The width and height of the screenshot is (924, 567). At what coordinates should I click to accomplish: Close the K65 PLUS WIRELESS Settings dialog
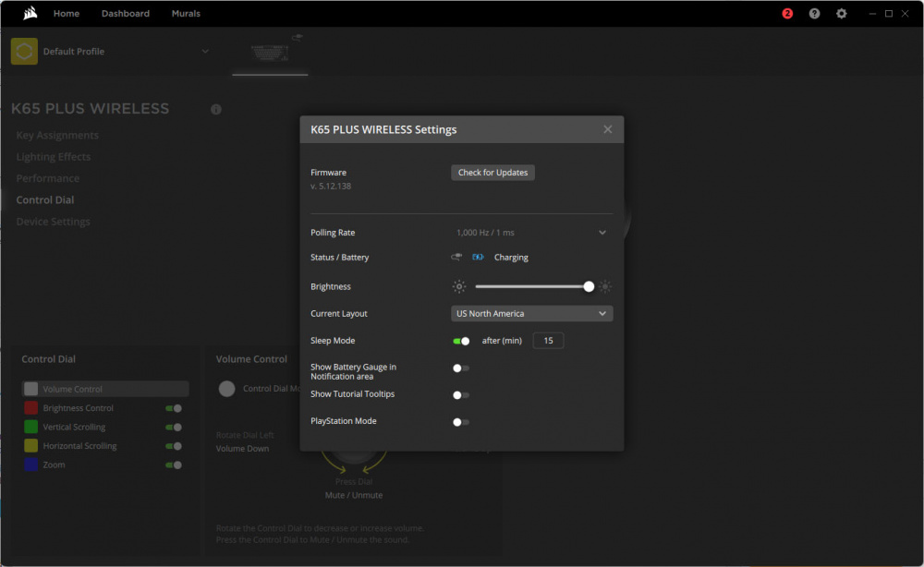click(608, 129)
